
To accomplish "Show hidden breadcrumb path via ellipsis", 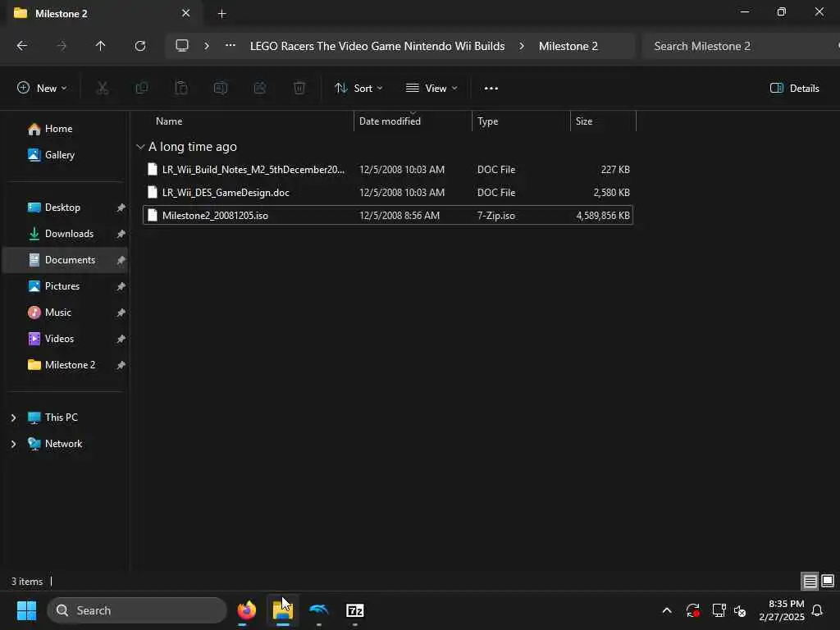I will pos(231,46).
